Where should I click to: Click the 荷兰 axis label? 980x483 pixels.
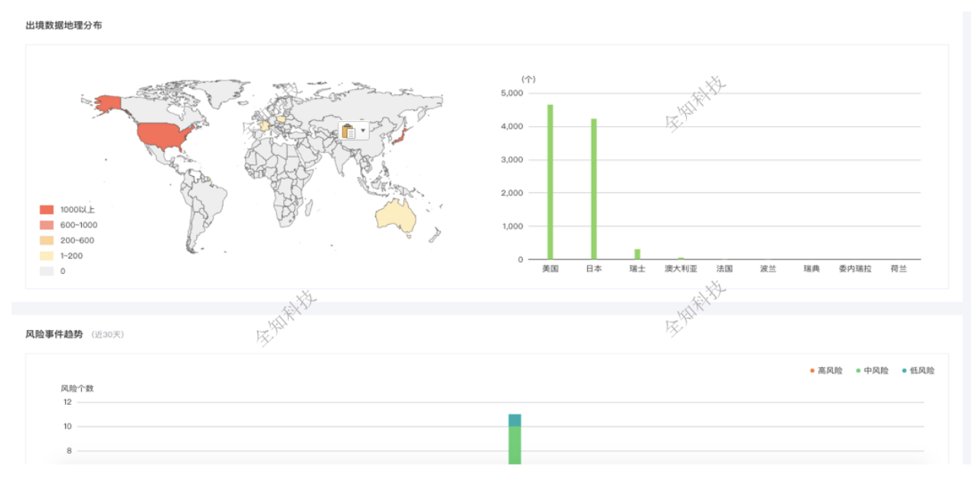(899, 269)
